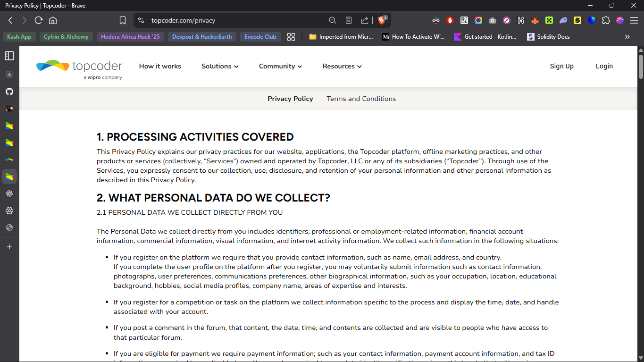Click the Brave Shields lion icon
The image size is (644, 362).
tap(381, 20)
